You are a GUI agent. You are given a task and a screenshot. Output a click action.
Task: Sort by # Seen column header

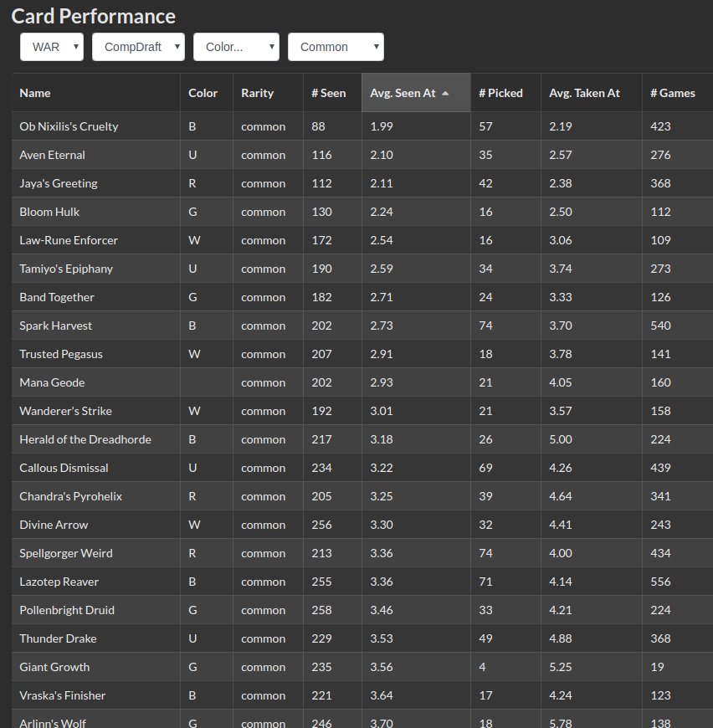(328, 93)
